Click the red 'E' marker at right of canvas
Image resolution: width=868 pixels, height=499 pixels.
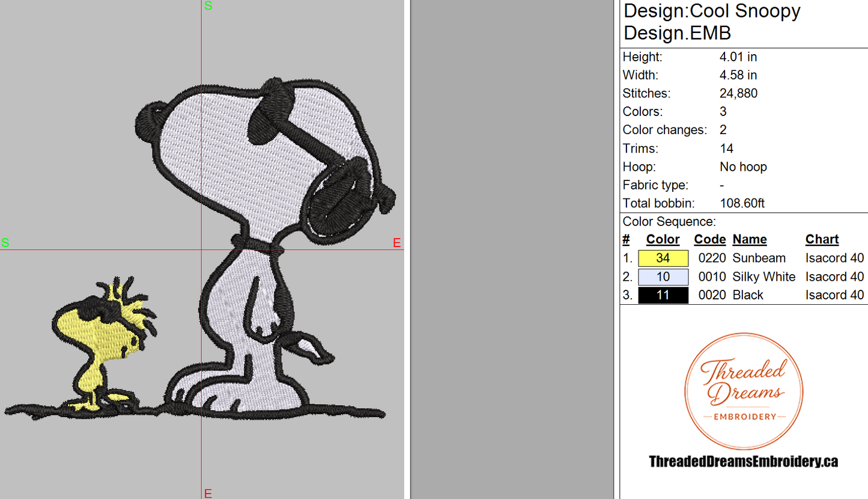click(x=396, y=243)
